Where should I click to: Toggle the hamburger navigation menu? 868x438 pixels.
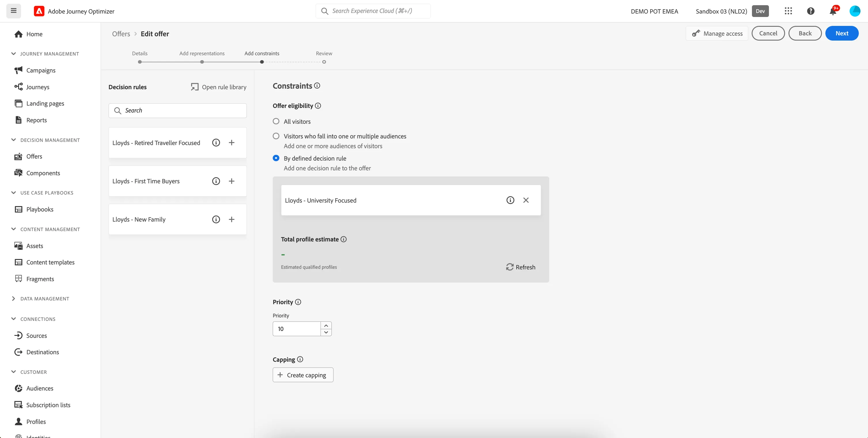click(14, 11)
